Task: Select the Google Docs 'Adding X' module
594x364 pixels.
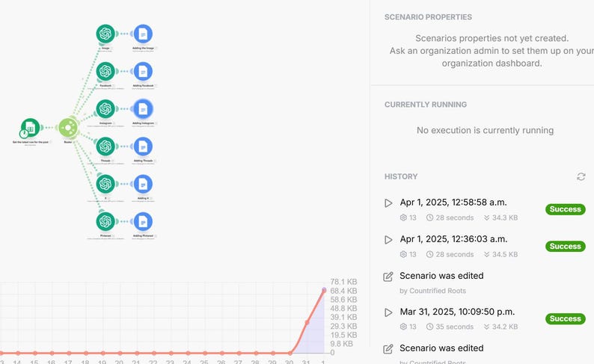Action: point(143,184)
